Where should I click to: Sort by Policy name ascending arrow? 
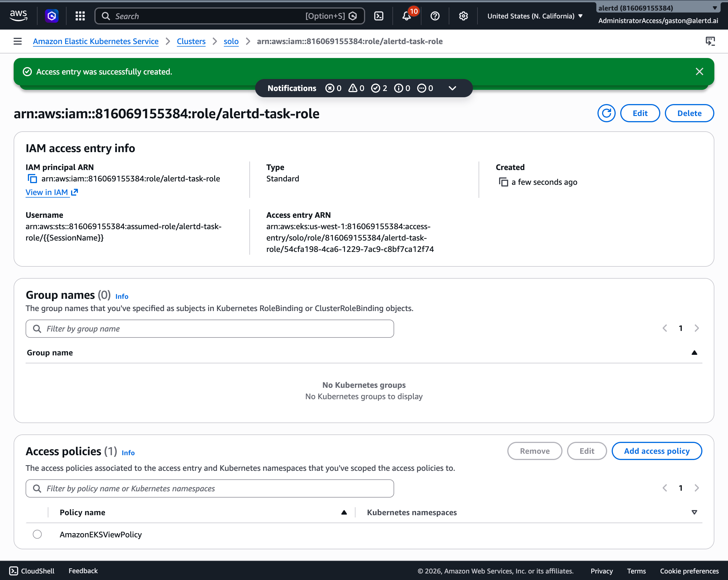(x=344, y=512)
